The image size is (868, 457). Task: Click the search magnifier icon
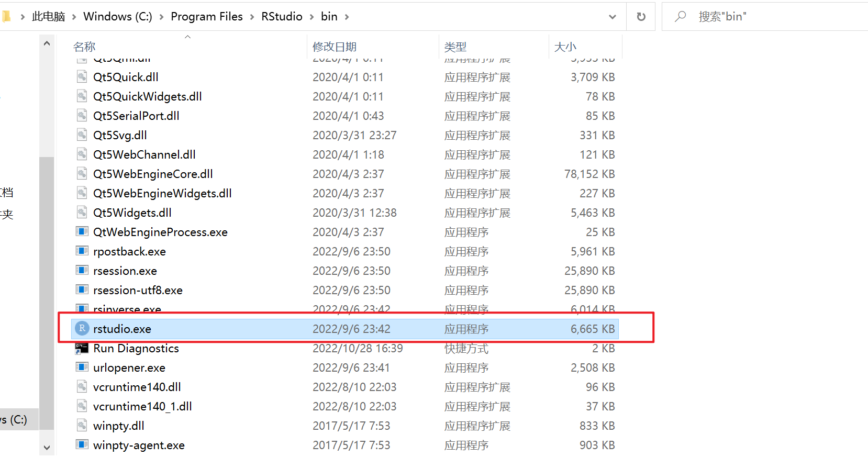[x=680, y=17]
